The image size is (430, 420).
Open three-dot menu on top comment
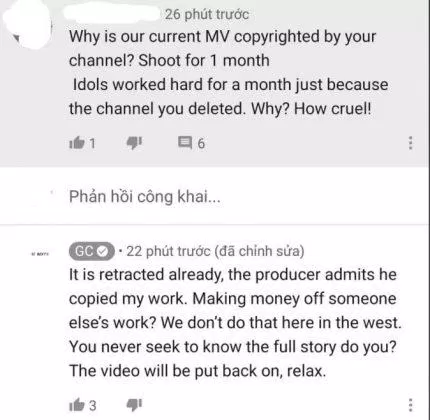[410, 143]
